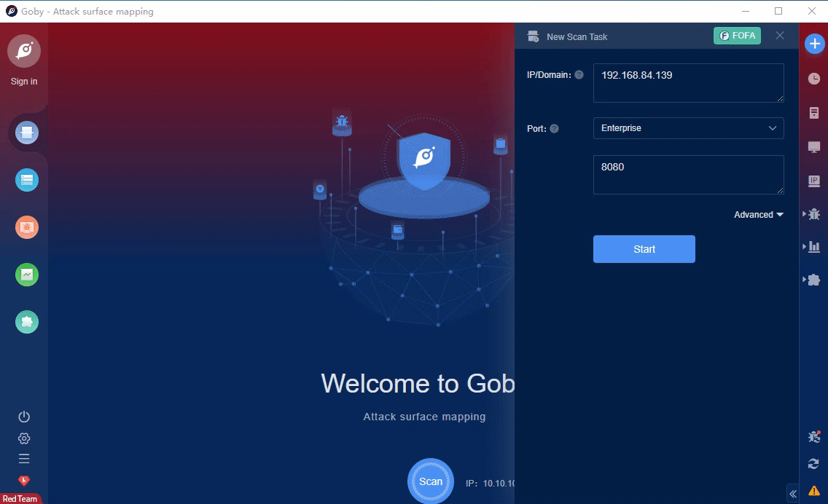This screenshot has width=828, height=504.
Task: Open the Asset list in left sidebar
Action: click(27, 180)
